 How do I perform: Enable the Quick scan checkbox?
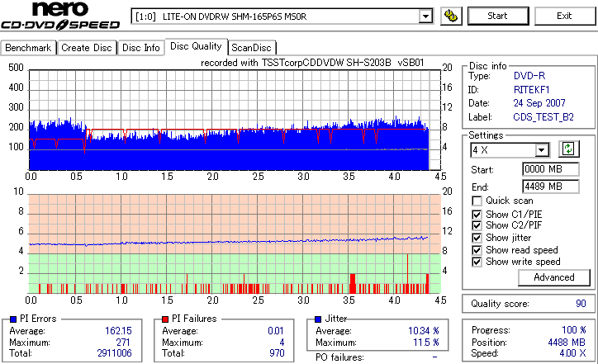(477, 201)
